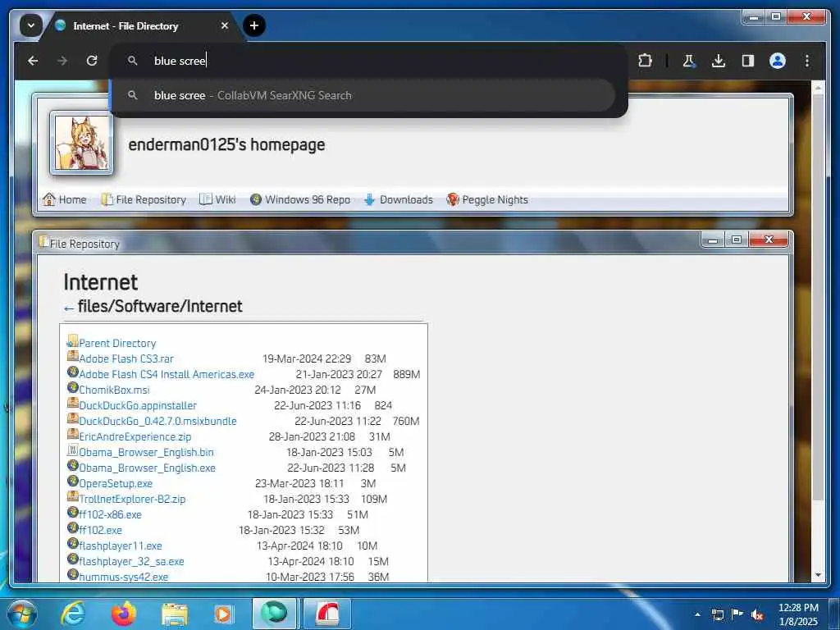Download flashplayer_32_sa.exe
The height and width of the screenshot is (630, 840).
131,561
